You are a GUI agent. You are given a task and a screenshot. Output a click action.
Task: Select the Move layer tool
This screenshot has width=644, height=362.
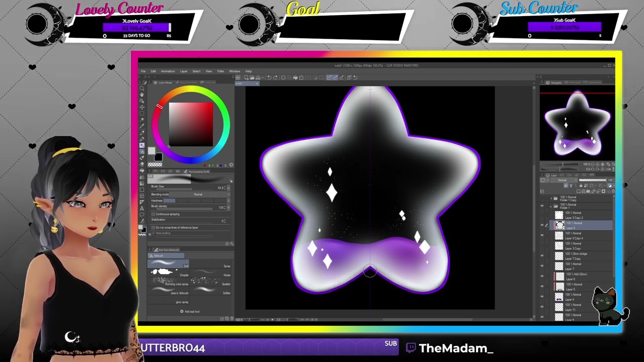(x=142, y=107)
